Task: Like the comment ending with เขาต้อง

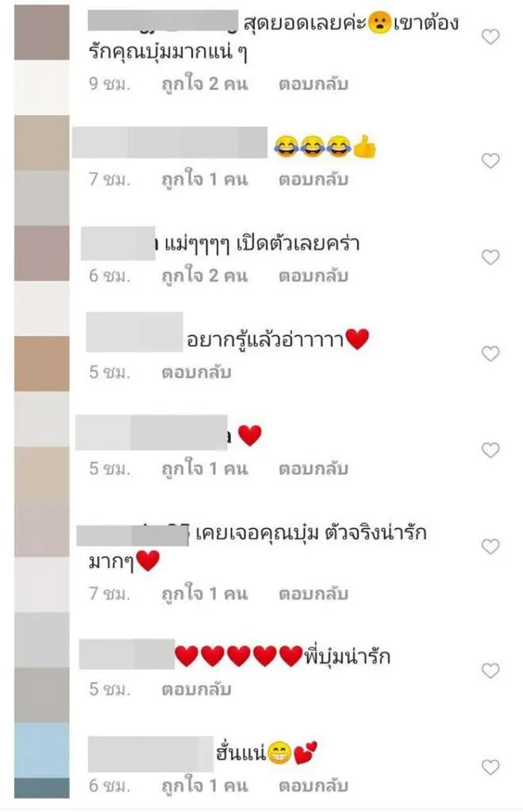Action: 490,36
